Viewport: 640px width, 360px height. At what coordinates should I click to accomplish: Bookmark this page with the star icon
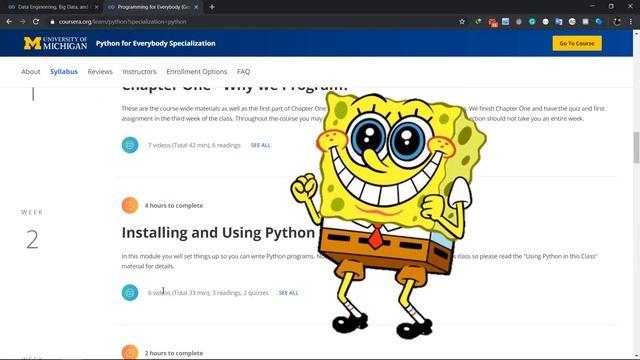coord(462,22)
